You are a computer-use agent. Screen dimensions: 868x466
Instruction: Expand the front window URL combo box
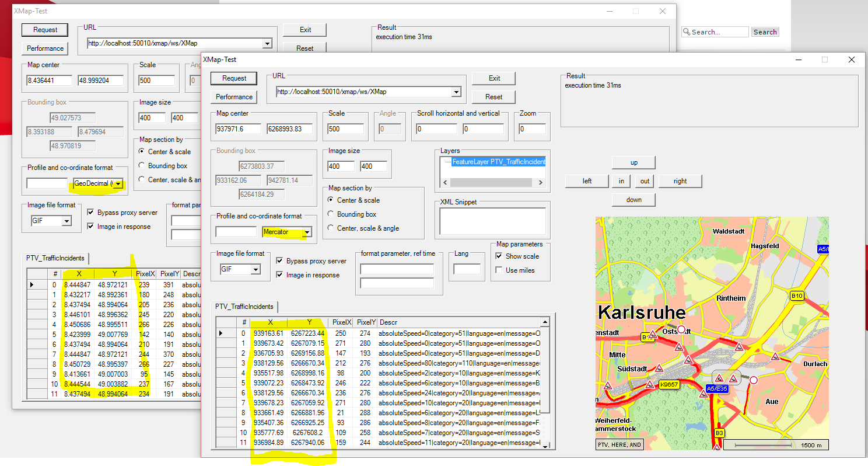[456, 92]
